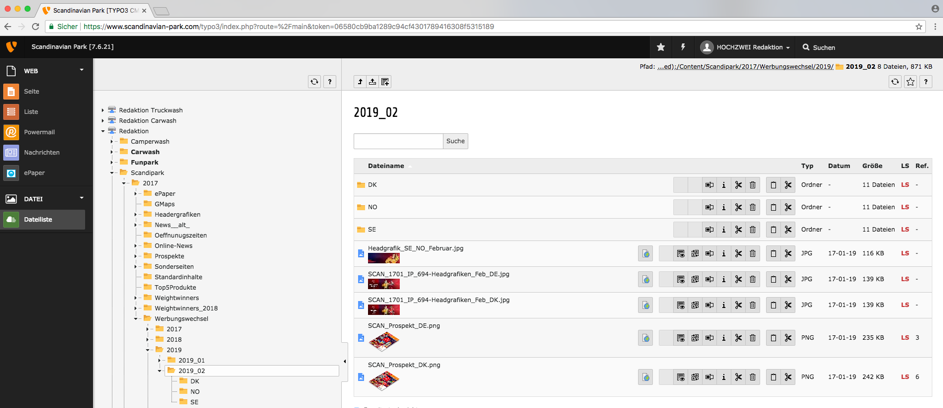Click the upload files toolbar icon
The height and width of the screenshot is (408, 943).
coord(372,82)
